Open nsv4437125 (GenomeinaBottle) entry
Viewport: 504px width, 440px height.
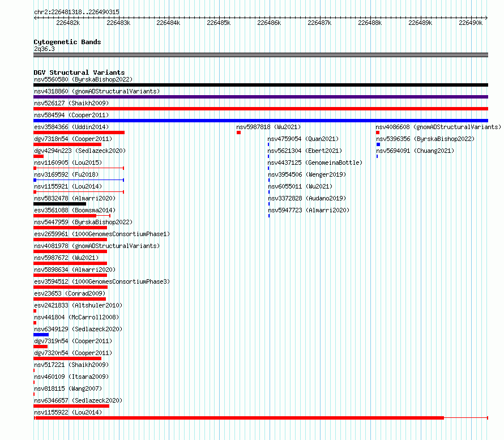click(315, 163)
